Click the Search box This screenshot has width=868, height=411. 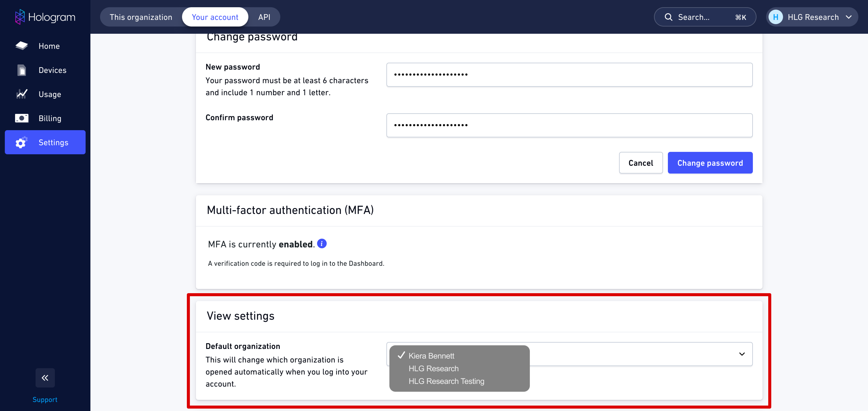[x=705, y=17]
